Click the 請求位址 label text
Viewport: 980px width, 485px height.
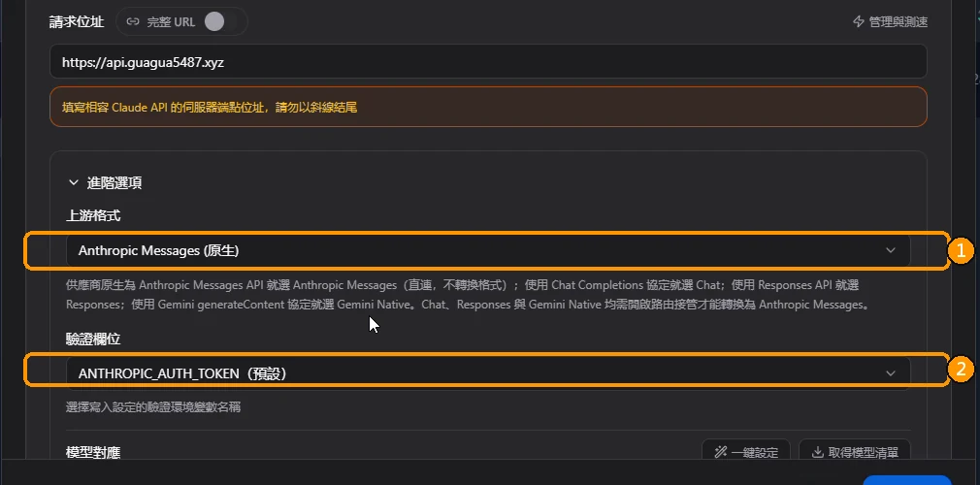coord(77,22)
